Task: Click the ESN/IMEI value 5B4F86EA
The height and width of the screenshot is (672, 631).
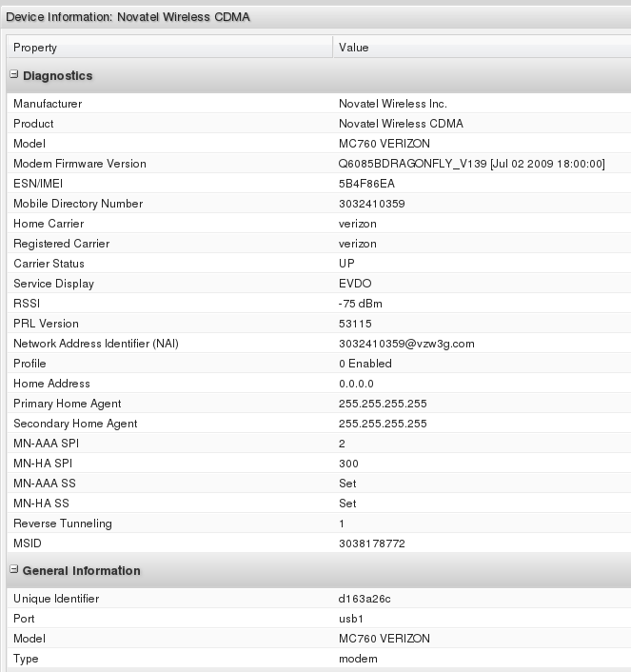Action: point(365,184)
